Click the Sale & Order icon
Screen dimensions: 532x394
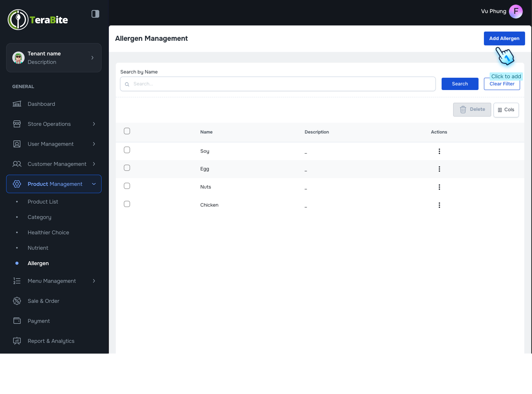[x=17, y=301]
